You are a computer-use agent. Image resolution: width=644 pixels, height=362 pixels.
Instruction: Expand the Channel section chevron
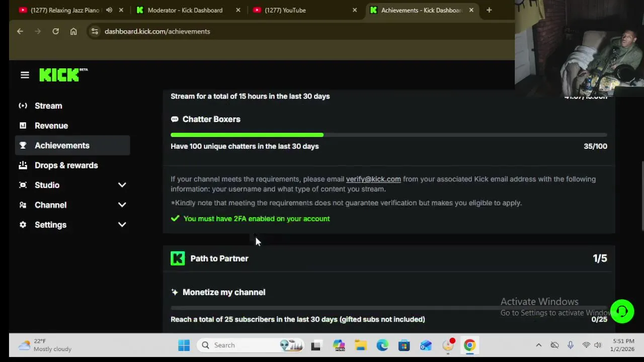coord(122,205)
